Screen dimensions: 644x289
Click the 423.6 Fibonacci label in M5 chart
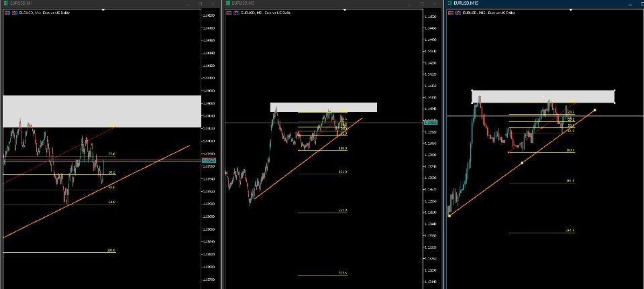(x=343, y=273)
